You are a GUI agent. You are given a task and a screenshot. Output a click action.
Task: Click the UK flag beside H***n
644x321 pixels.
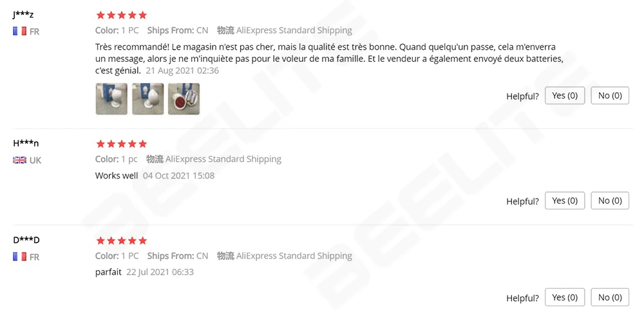coord(19,160)
